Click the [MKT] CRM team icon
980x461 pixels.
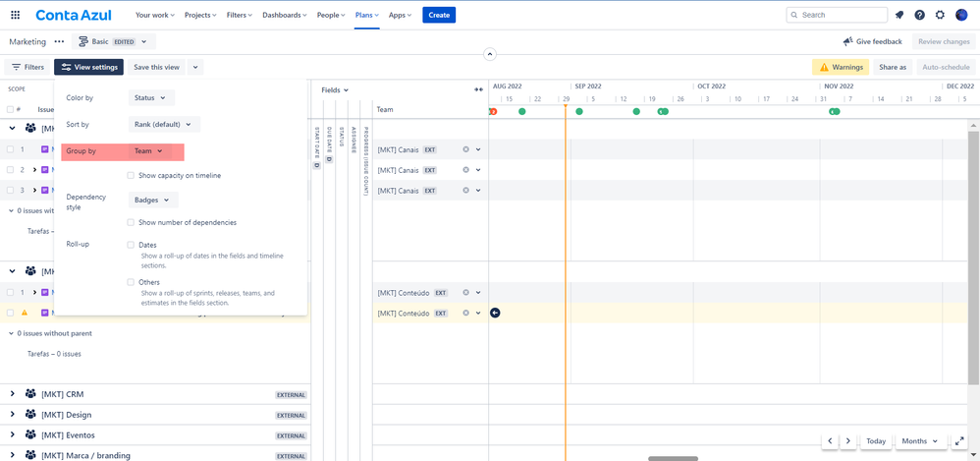point(30,394)
